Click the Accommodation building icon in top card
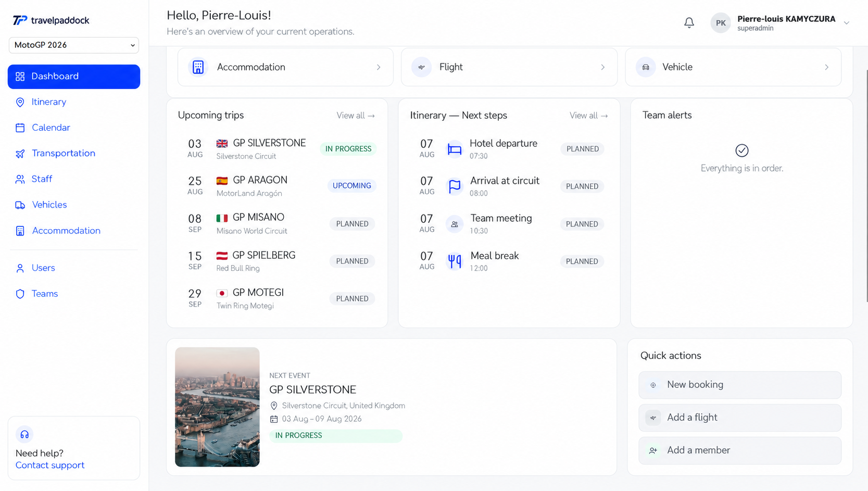Image resolution: width=868 pixels, height=491 pixels. pos(198,67)
